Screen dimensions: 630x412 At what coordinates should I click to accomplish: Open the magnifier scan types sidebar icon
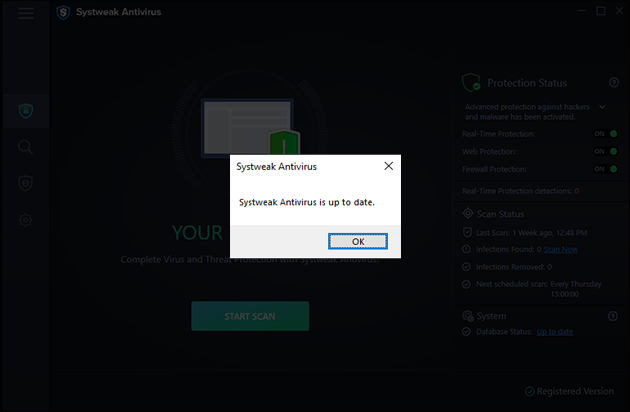(x=26, y=147)
